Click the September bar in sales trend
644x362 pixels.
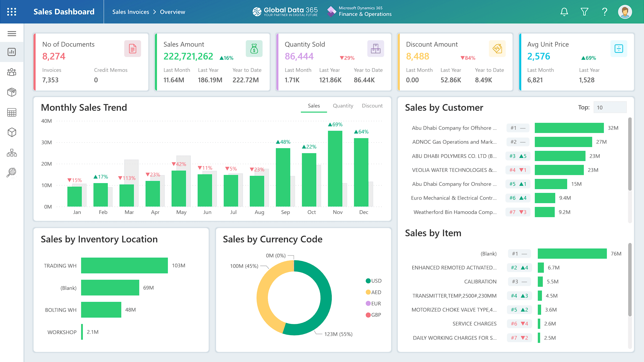pyautogui.click(x=283, y=177)
